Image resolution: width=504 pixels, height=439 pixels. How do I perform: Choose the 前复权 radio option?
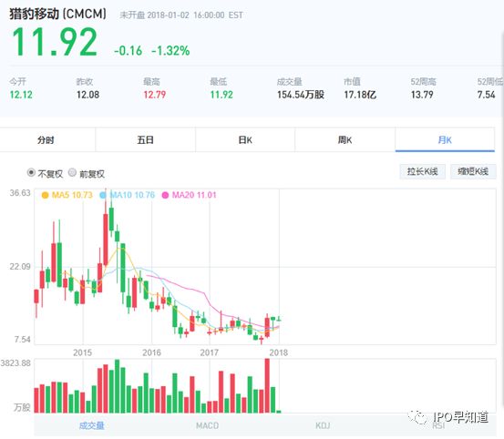coord(72,172)
